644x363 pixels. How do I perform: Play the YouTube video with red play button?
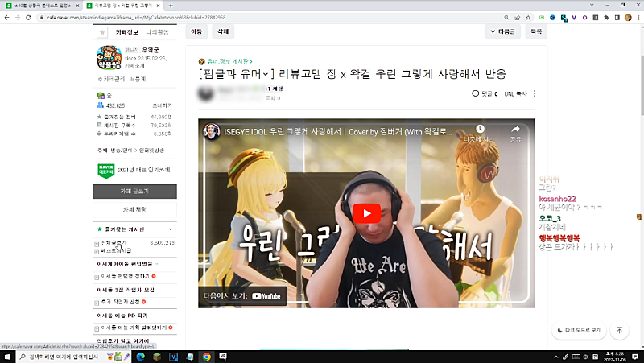tap(366, 213)
